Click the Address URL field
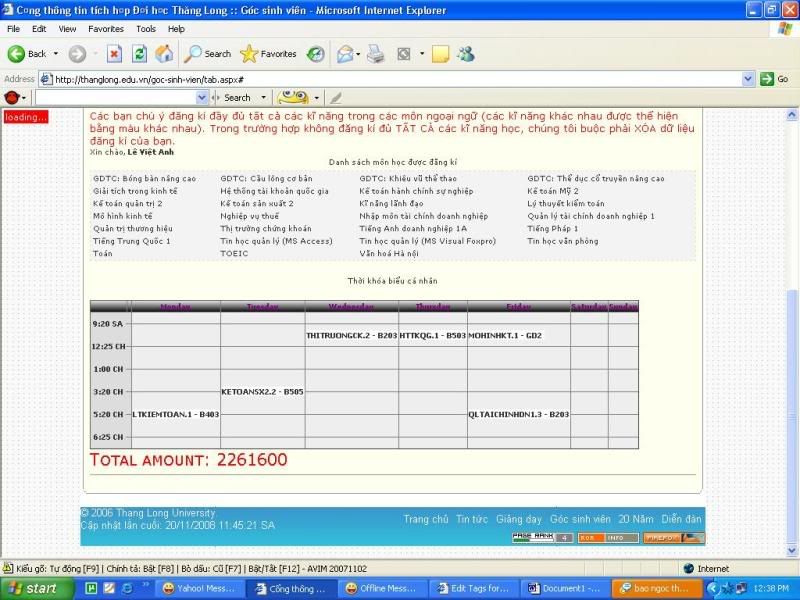Screen dimensions: 800x600 390,79
